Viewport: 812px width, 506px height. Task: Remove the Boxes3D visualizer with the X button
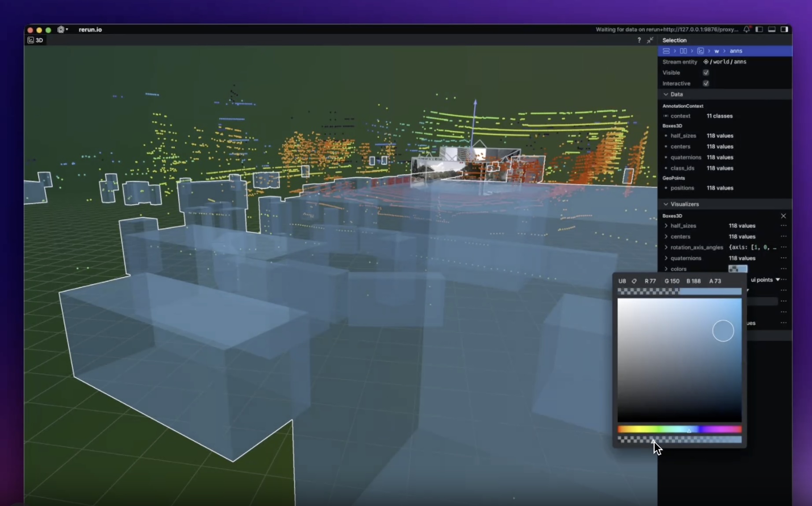pyautogui.click(x=783, y=216)
